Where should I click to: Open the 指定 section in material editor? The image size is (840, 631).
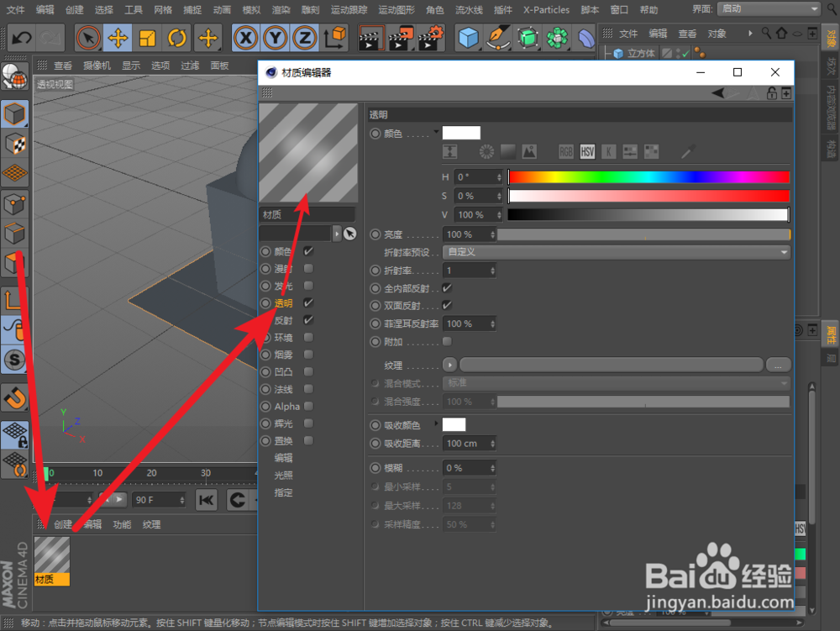tap(283, 492)
